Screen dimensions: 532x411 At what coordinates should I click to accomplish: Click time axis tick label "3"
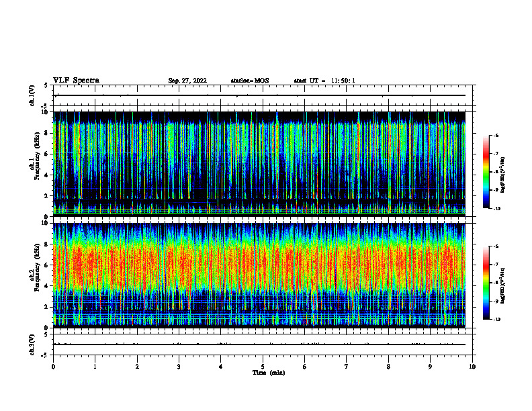click(179, 367)
